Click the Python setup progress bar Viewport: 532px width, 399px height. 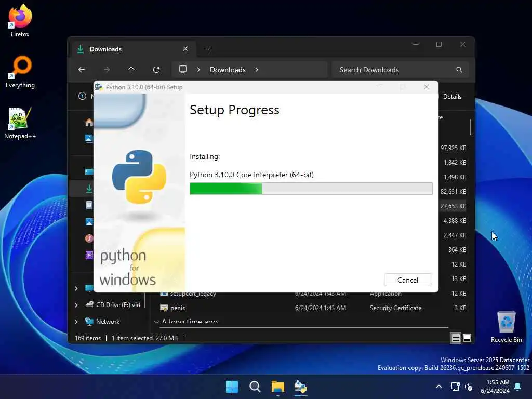click(x=311, y=189)
